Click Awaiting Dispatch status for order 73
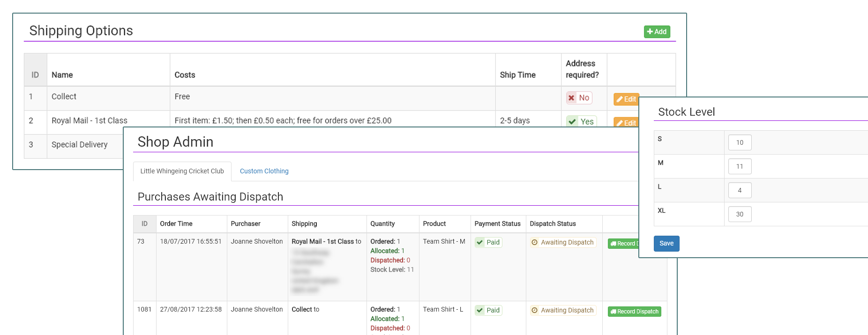Image resolution: width=868 pixels, height=335 pixels. click(x=563, y=243)
